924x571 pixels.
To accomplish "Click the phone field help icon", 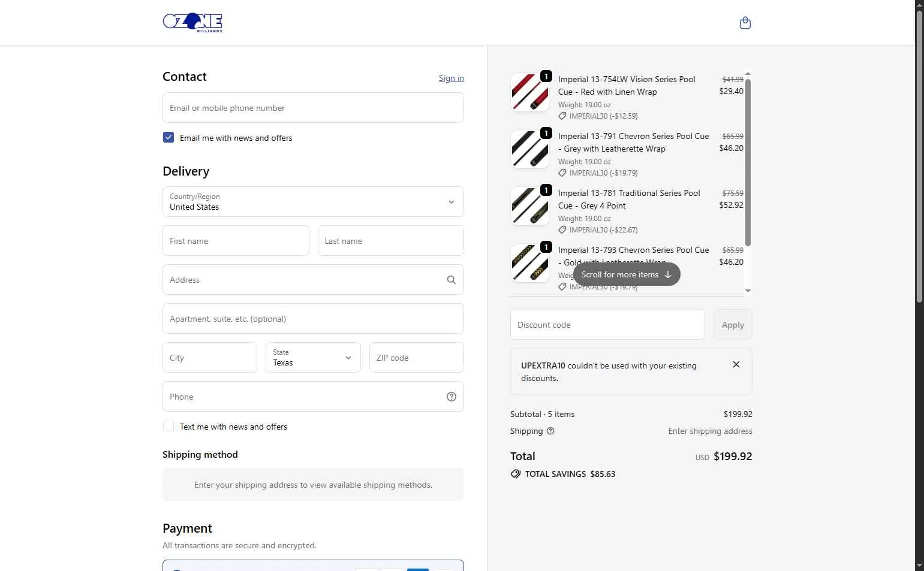I will pos(452,397).
